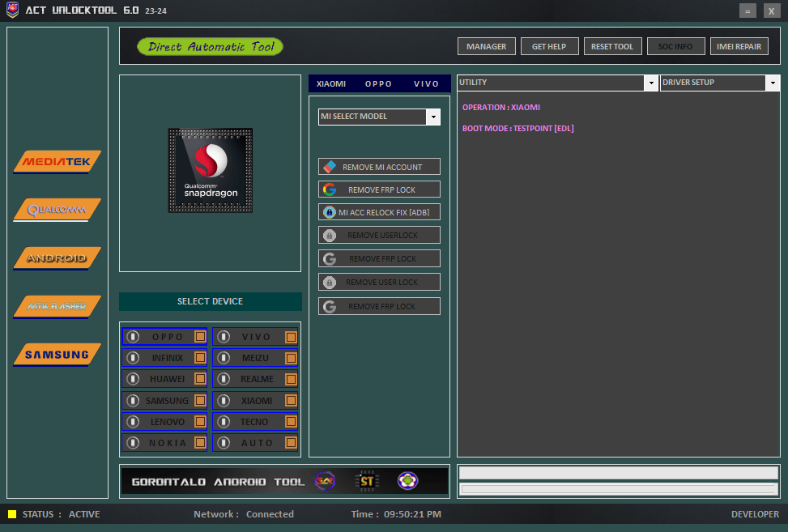
Task: Switch to the OPPO tab
Action: pos(378,84)
